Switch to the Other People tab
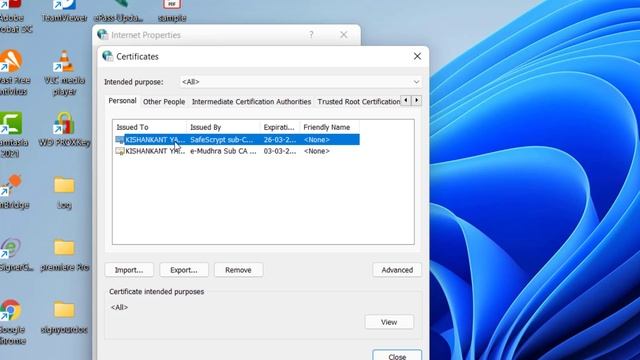Screen dimensions: 640x360 164,102
